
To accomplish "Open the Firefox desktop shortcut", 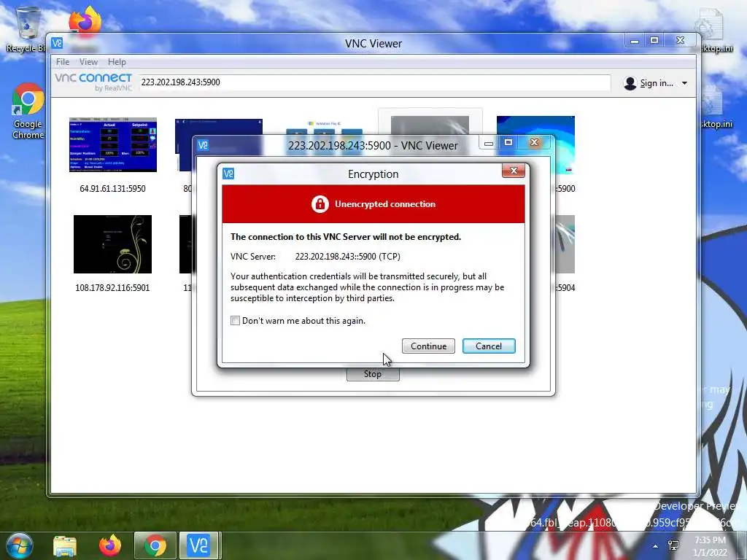I will [x=85, y=21].
